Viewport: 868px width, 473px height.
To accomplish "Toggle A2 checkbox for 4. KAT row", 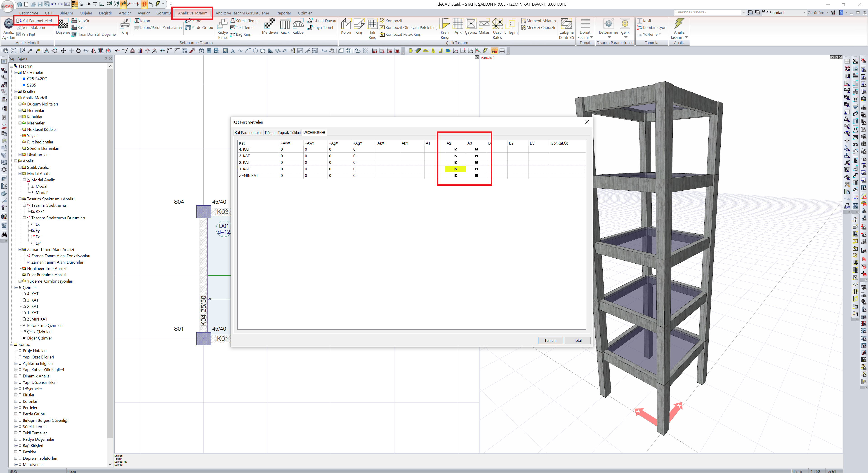I will tap(455, 150).
